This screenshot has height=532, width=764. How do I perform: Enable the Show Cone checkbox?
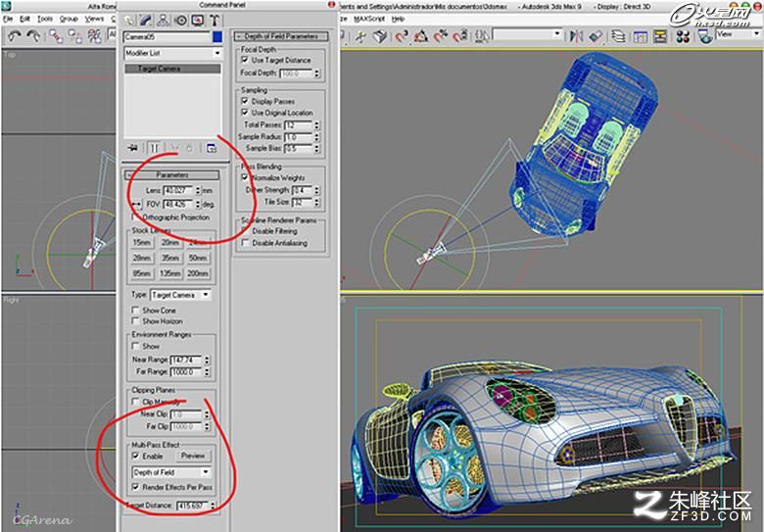point(135,310)
